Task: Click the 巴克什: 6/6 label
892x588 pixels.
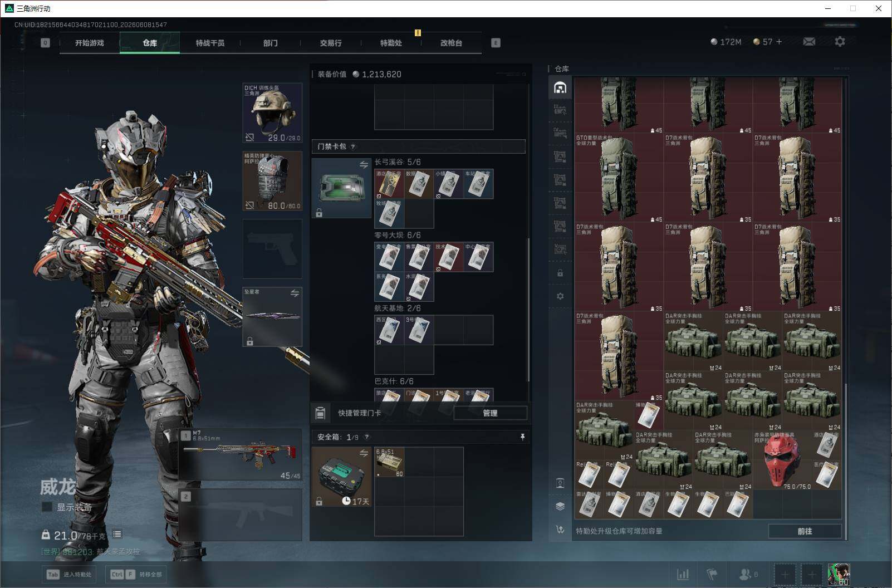Action: point(394,381)
